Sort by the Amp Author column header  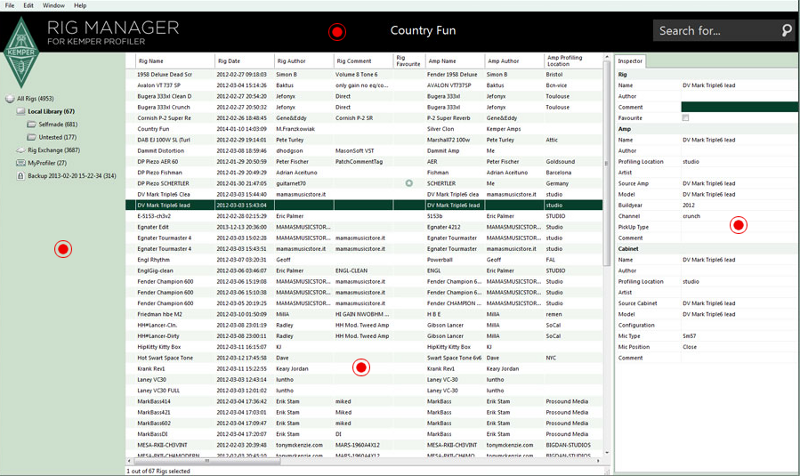click(x=514, y=61)
